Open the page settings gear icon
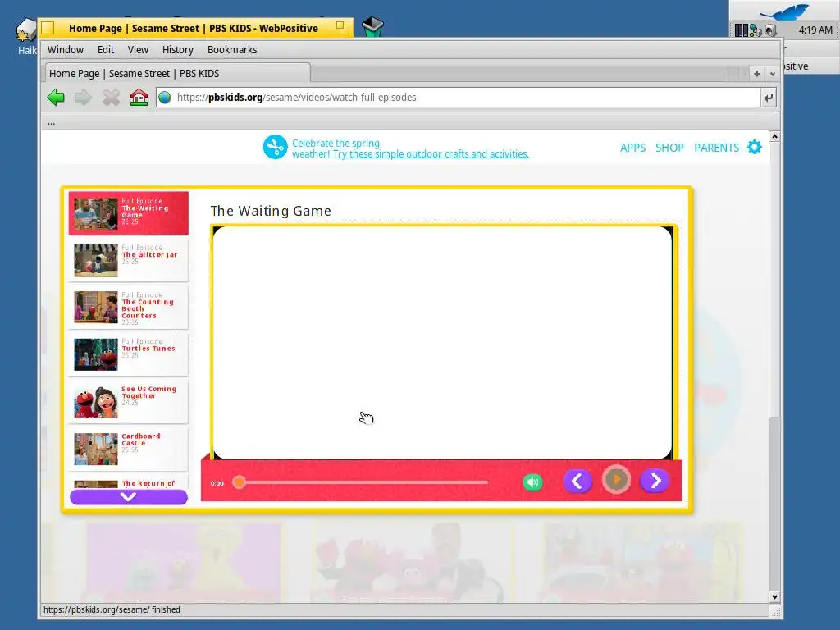Viewport: 840px width, 630px height. point(755,147)
